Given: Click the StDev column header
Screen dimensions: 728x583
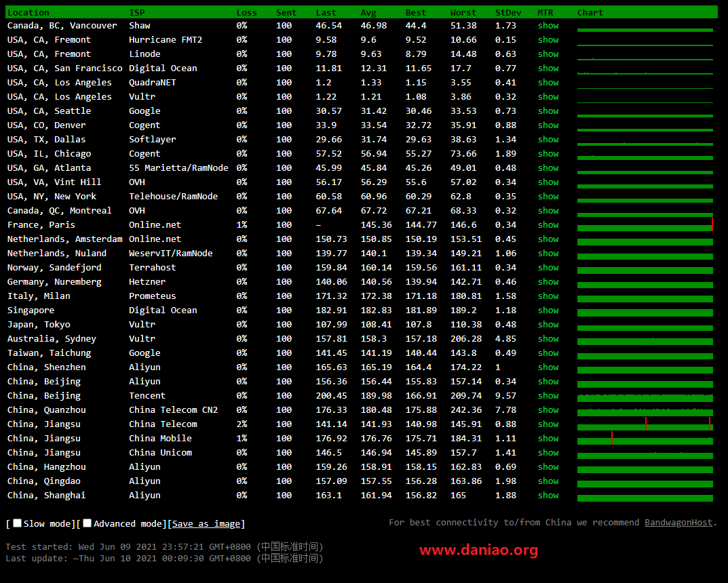Looking at the screenshot, I should (x=508, y=12).
